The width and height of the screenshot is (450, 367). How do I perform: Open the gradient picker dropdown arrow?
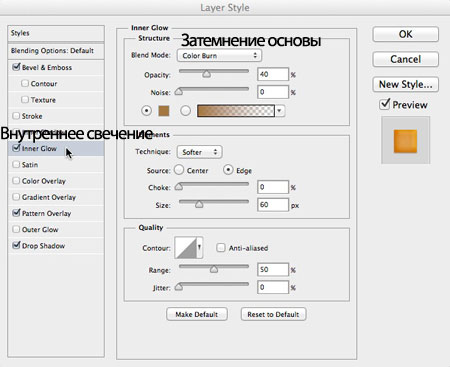click(x=280, y=111)
